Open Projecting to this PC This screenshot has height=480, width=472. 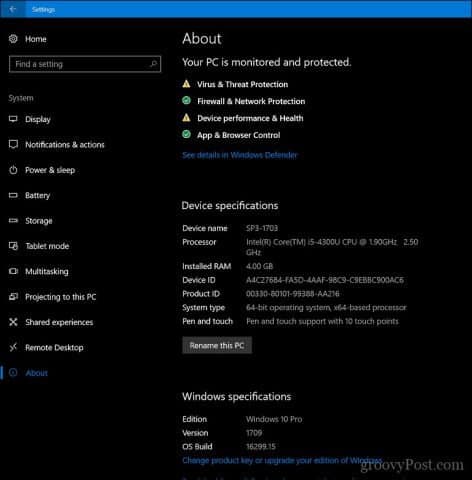[61, 297]
